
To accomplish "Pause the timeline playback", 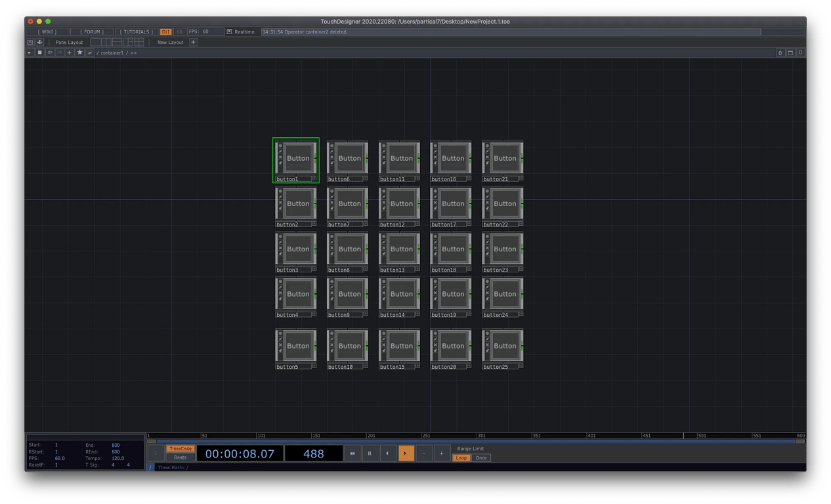I will [x=370, y=453].
